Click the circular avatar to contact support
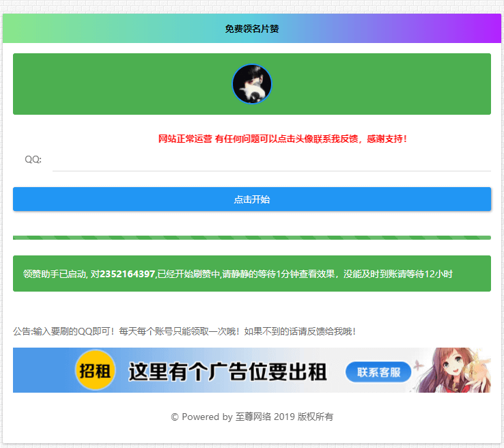 (252, 84)
